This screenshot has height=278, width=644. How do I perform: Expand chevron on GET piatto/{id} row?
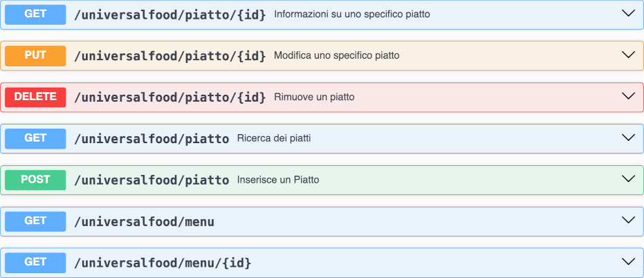(x=628, y=13)
